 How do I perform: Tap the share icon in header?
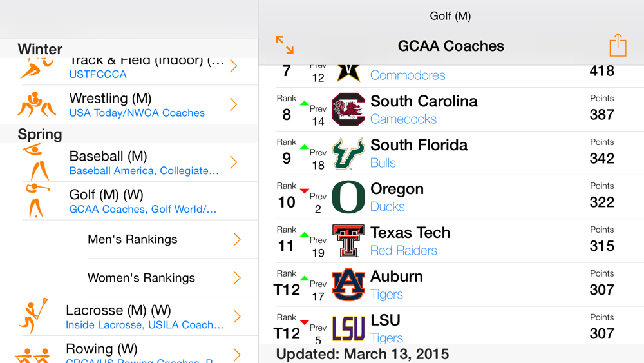(x=618, y=45)
